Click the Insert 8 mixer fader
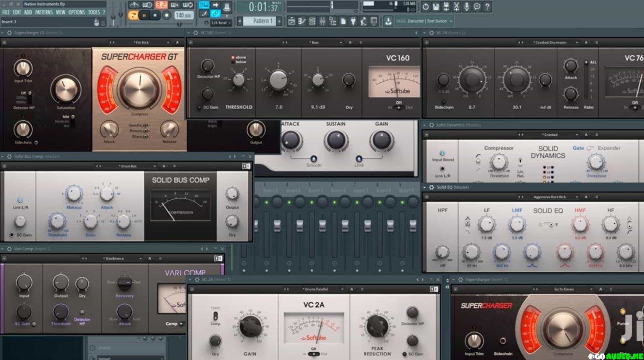Viewport: 644px width, 360px height. (390, 225)
